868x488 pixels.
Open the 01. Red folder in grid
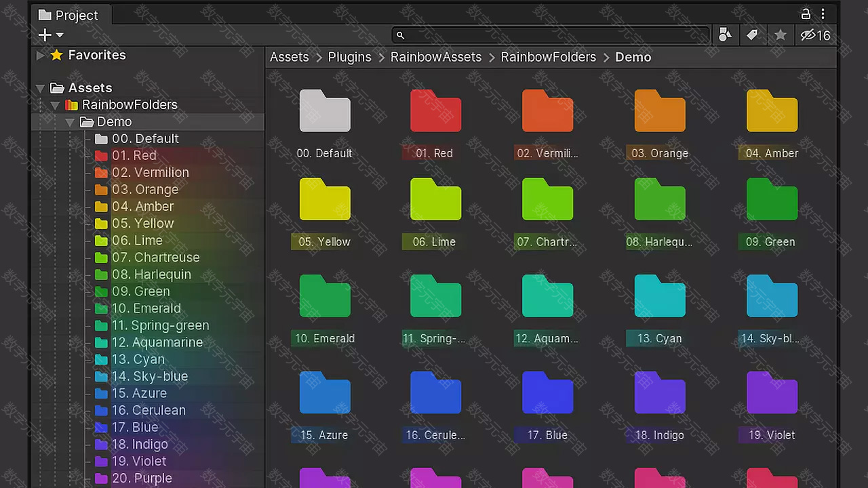435,111
